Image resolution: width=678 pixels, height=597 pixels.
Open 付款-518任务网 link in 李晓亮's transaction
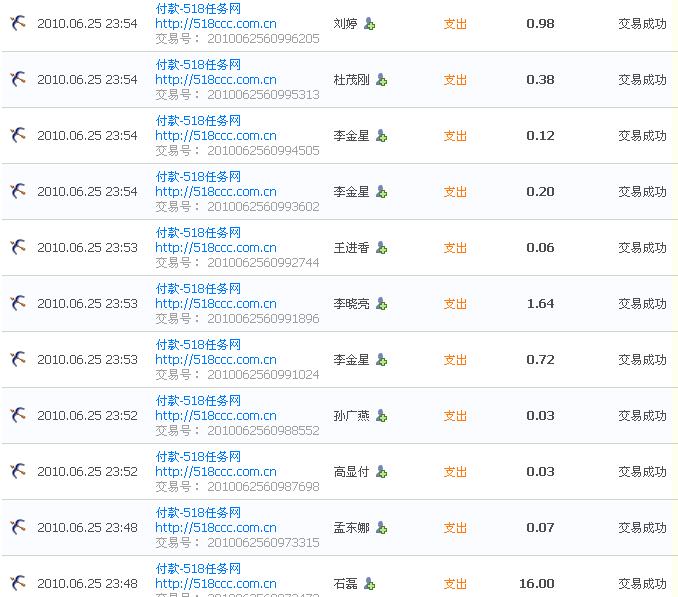tap(198, 288)
